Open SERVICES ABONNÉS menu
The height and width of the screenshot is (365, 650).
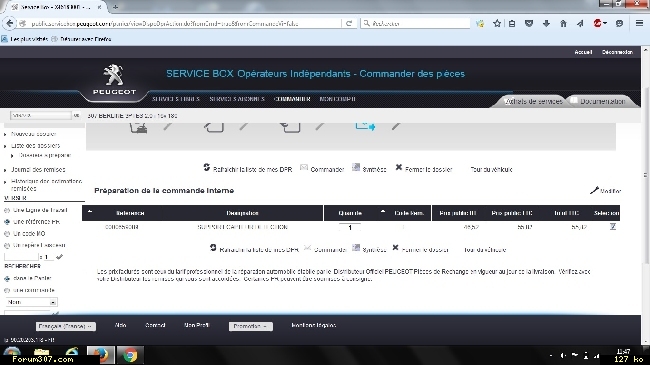pos(237,99)
